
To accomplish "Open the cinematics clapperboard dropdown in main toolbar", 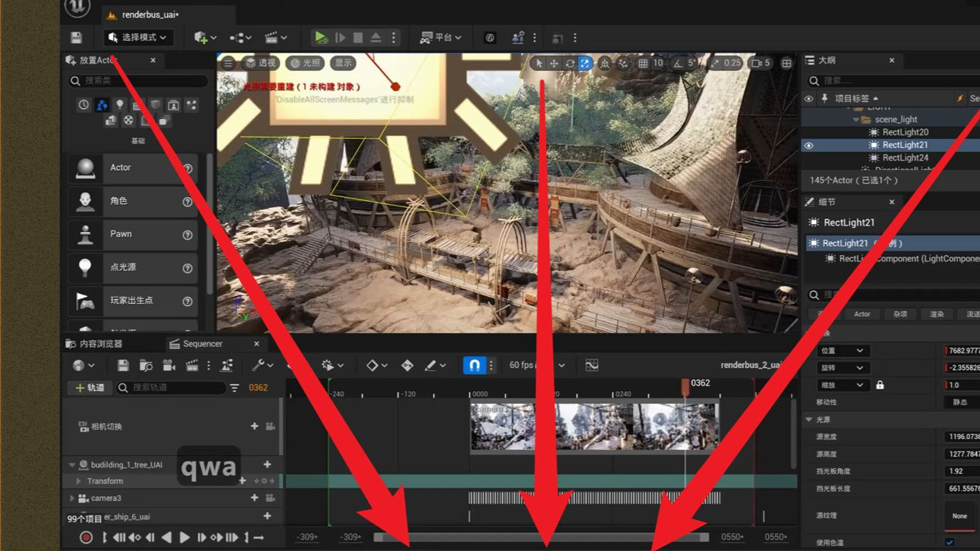I will [x=276, y=37].
